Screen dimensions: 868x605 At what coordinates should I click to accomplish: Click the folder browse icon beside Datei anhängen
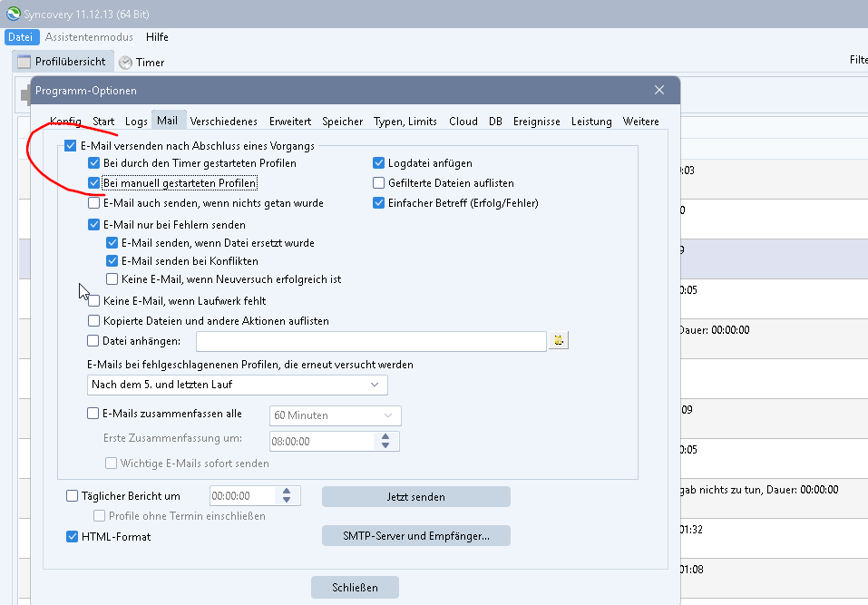(559, 341)
